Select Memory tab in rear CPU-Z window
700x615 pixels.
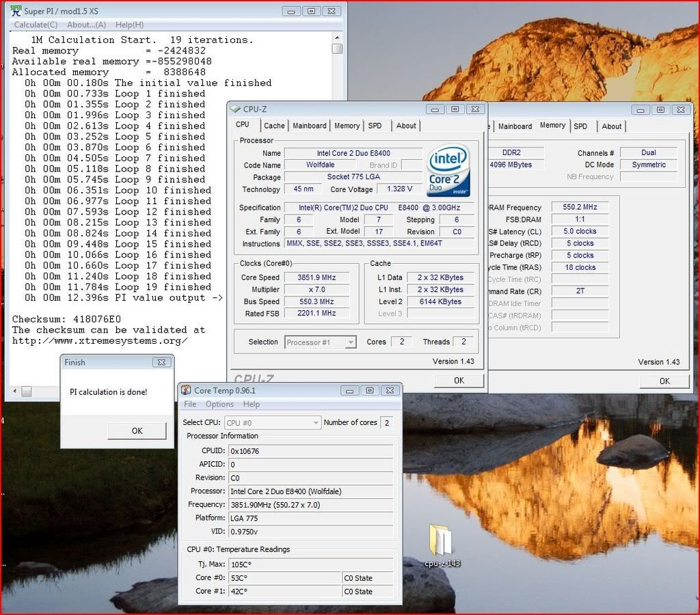pos(552,126)
